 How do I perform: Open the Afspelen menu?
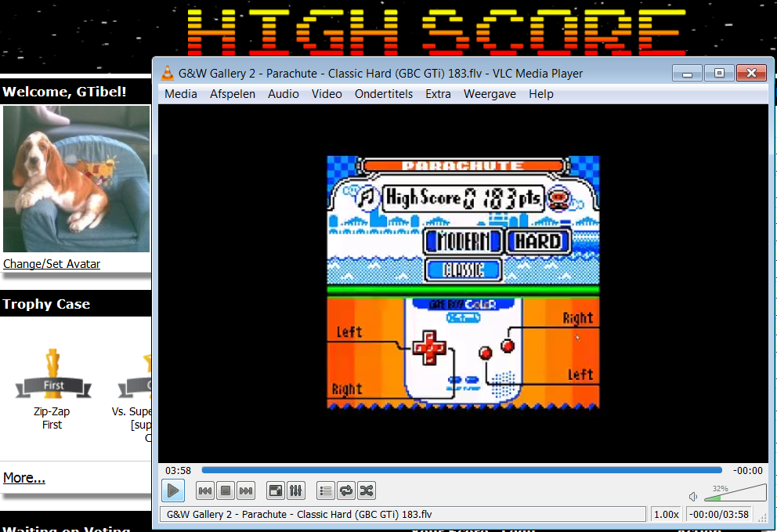coord(230,94)
